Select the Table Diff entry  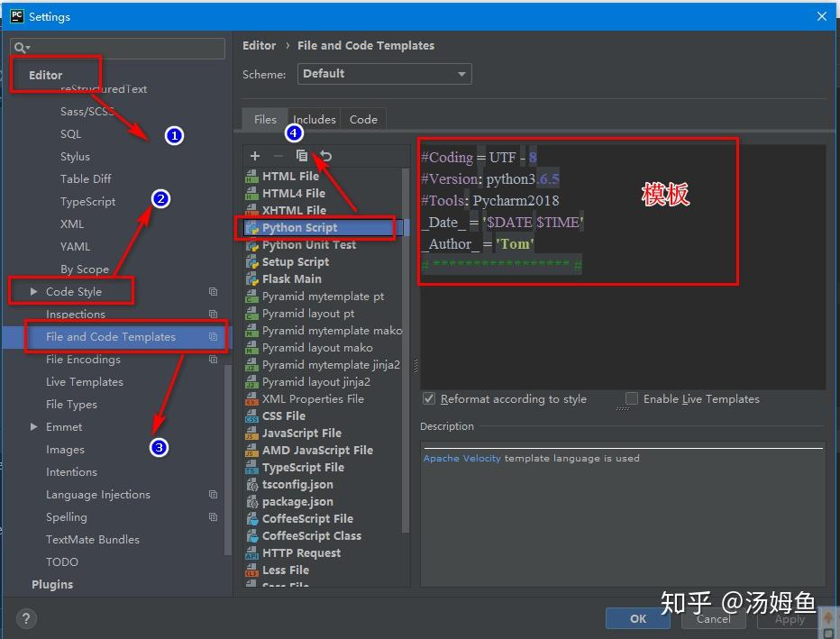pos(86,178)
